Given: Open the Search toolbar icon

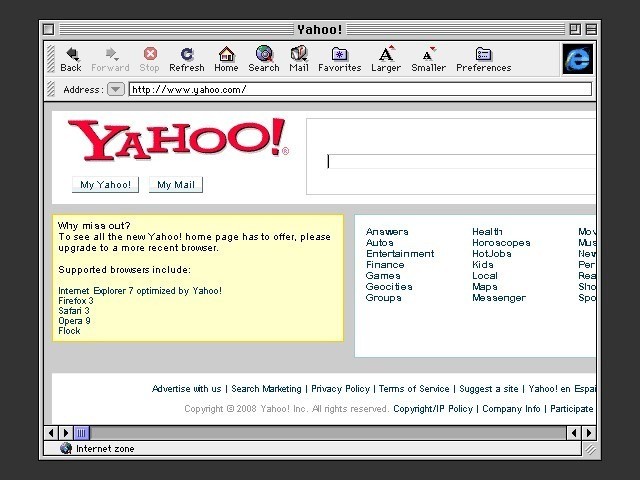Looking at the screenshot, I should pos(264,60).
